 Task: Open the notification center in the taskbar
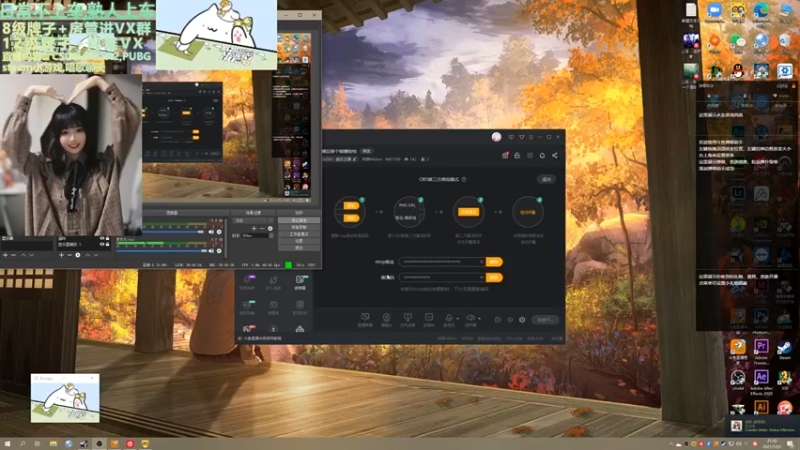click(790, 444)
